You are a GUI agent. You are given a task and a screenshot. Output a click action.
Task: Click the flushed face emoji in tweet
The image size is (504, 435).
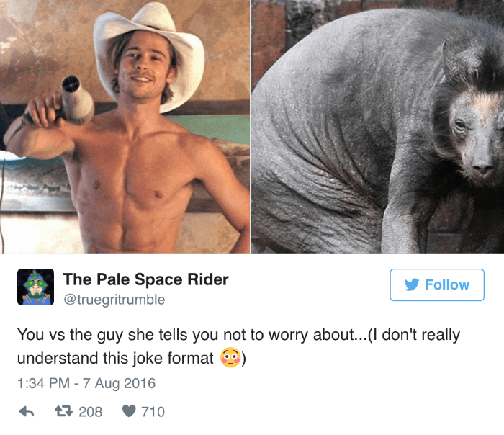click(x=230, y=357)
